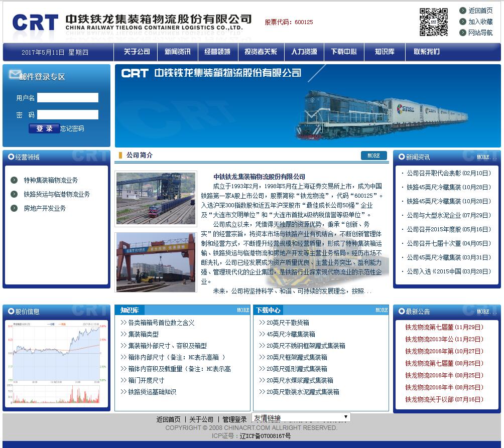Screen dimensions: 504x448
Task: Open the freight yard train photo
Action: coord(156,199)
